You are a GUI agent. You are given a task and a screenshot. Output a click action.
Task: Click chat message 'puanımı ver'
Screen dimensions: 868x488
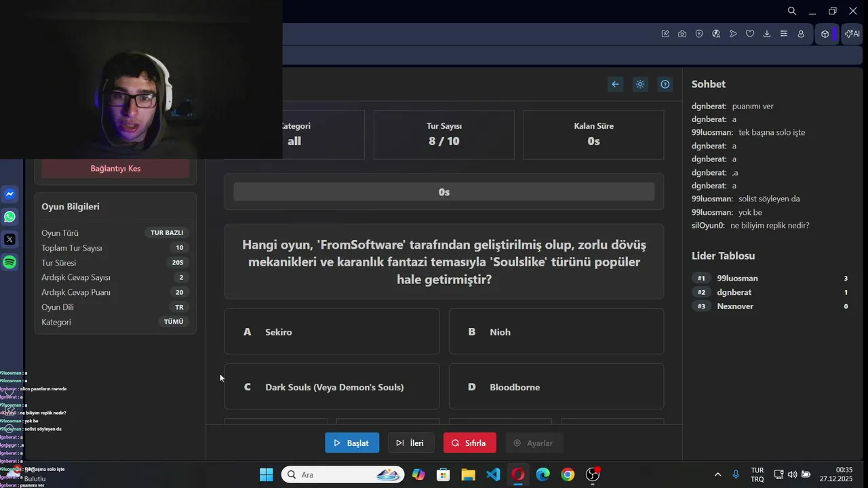pos(753,106)
